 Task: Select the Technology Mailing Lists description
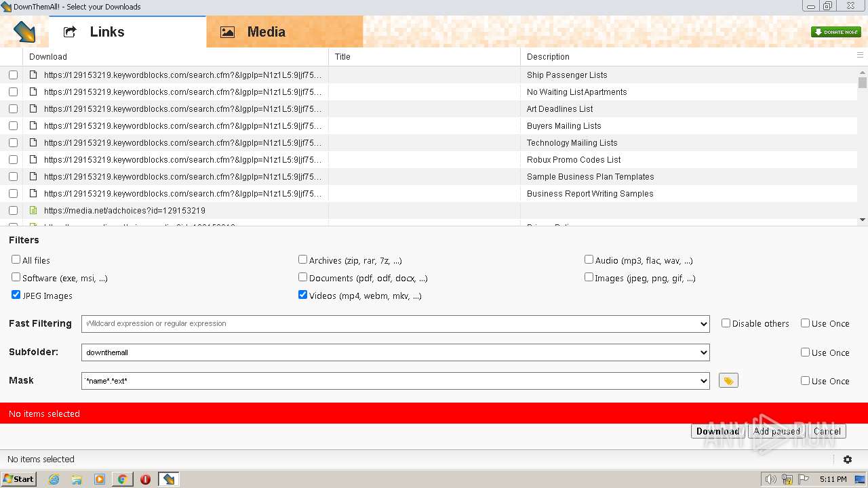pyautogui.click(x=572, y=142)
